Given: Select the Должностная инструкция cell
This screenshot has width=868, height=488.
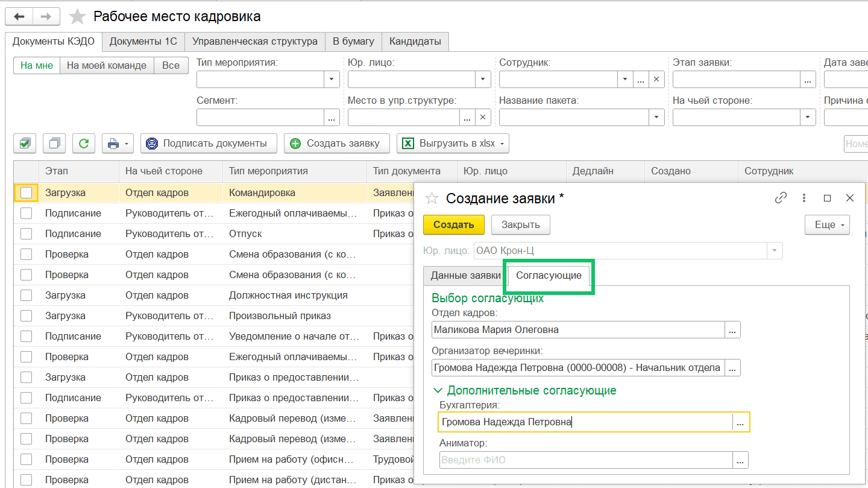Looking at the screenshot, I should [x=294, y=295].
